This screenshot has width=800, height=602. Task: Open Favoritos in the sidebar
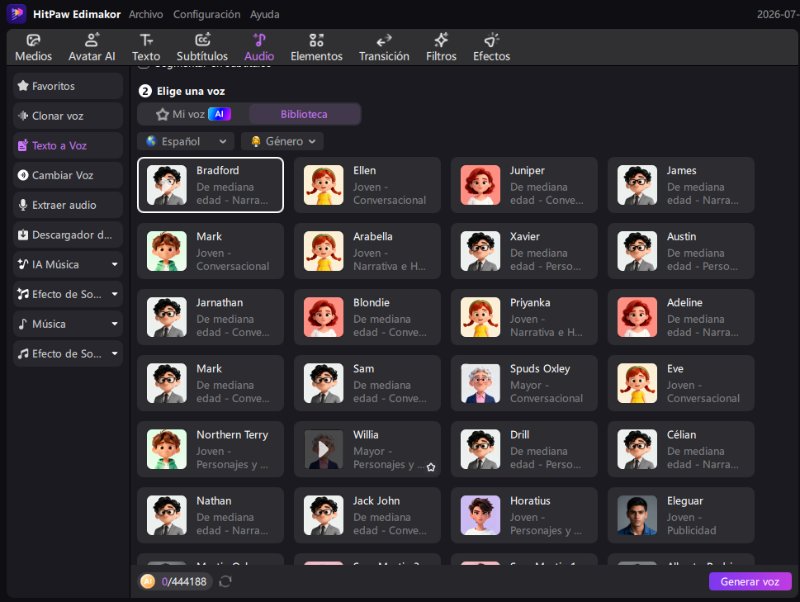click(68, 86)
